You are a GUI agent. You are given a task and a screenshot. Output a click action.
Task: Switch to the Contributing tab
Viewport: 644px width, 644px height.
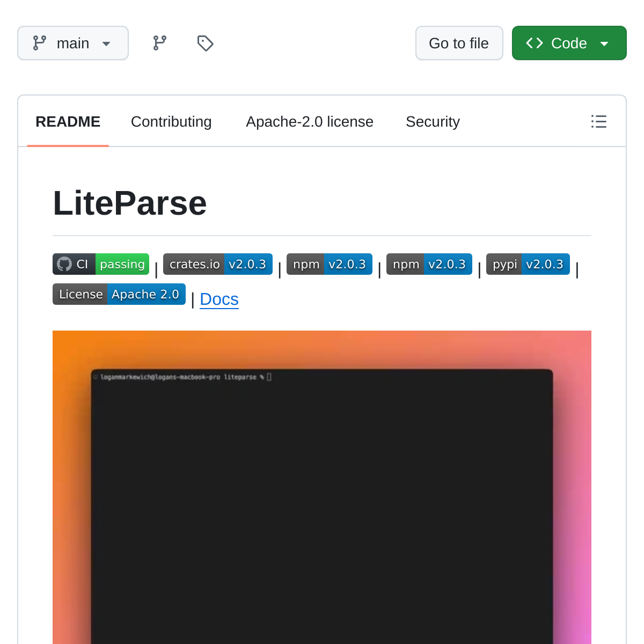(171, 122)
